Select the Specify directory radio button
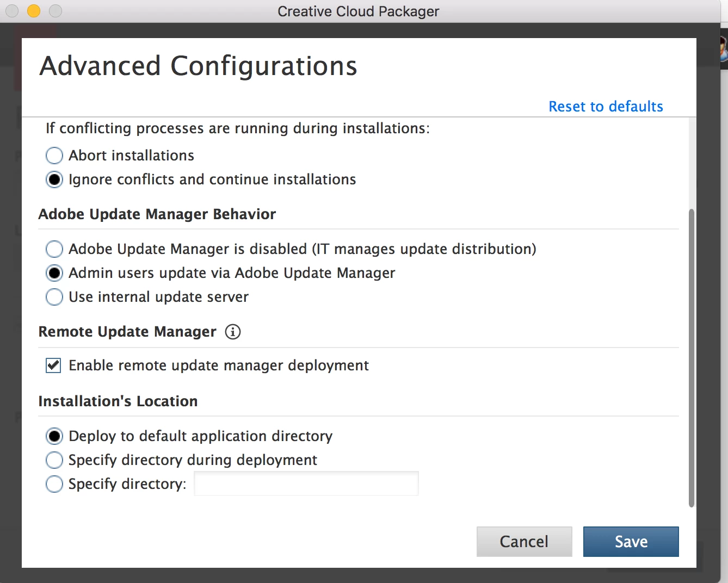 click(x=54, y=484)
